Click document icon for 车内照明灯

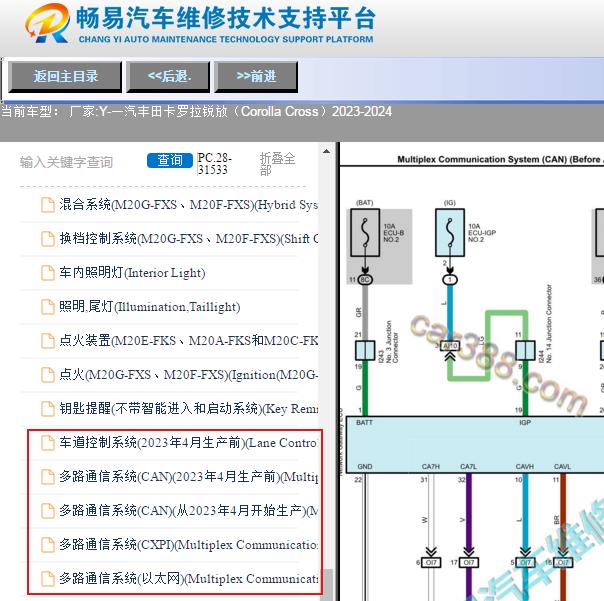coord(48,273)
